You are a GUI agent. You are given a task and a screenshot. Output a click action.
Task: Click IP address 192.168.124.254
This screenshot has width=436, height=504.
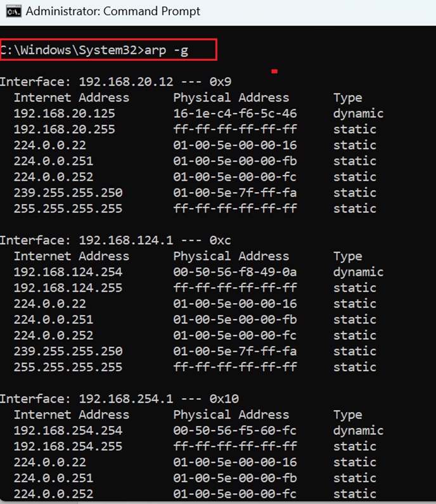[x=68, y=272]
